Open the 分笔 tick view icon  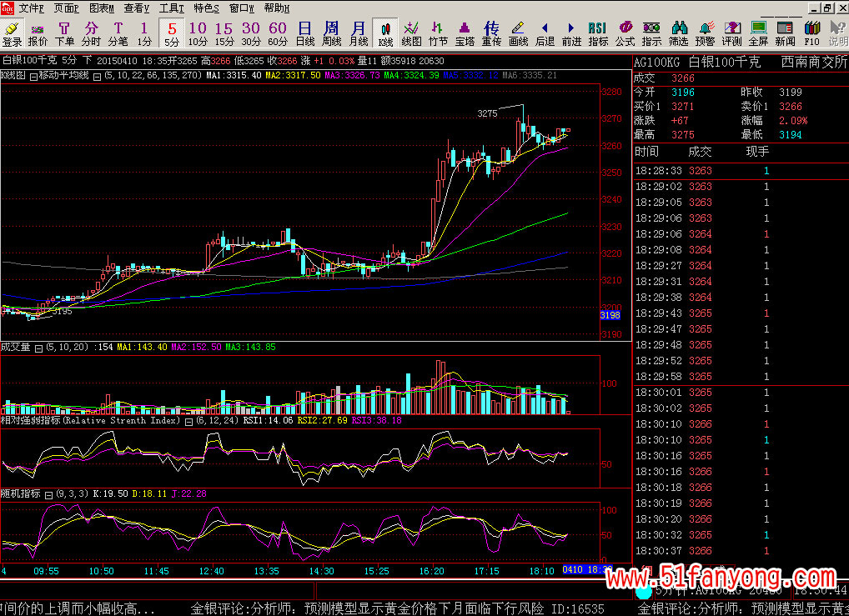118,33
